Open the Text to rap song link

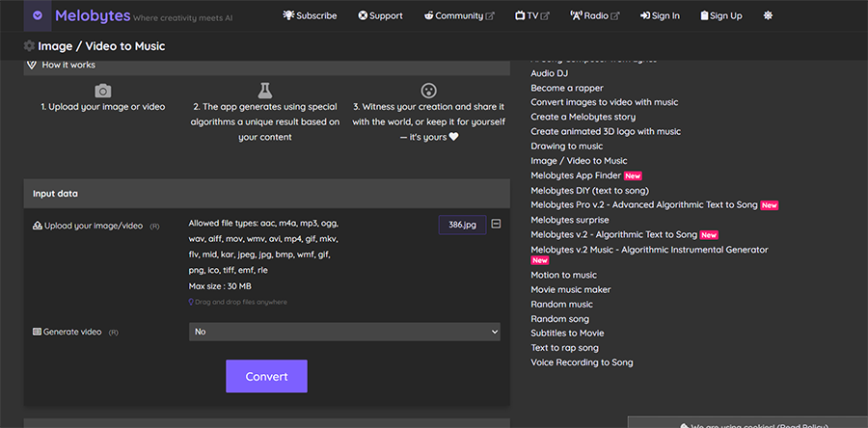(564, 348)
